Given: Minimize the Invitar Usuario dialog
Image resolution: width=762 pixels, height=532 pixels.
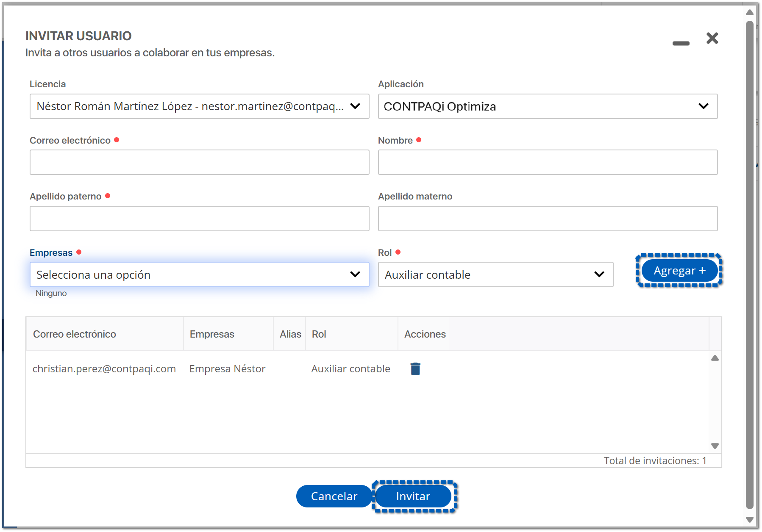Looking at the screenshot, I should tap(681, 43).
